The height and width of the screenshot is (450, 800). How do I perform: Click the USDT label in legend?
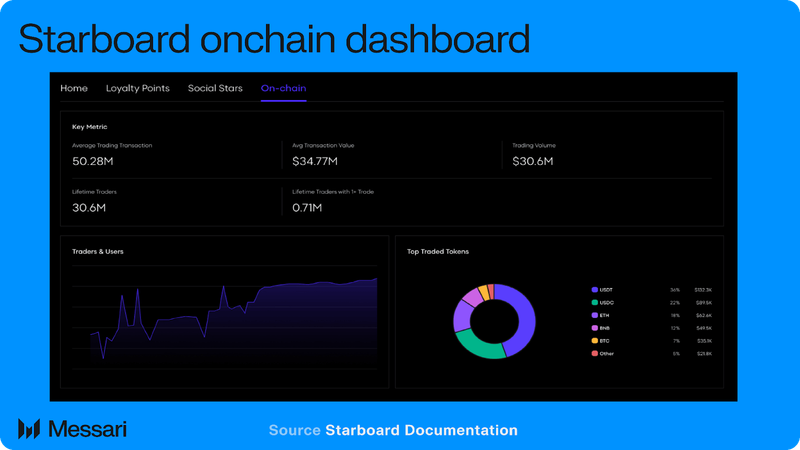[606, 290]
